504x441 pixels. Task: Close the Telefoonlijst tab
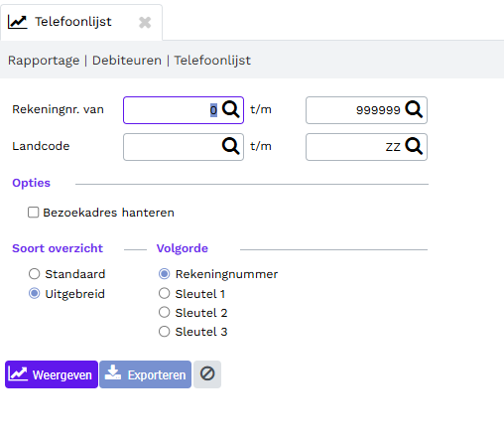point(145,23)
